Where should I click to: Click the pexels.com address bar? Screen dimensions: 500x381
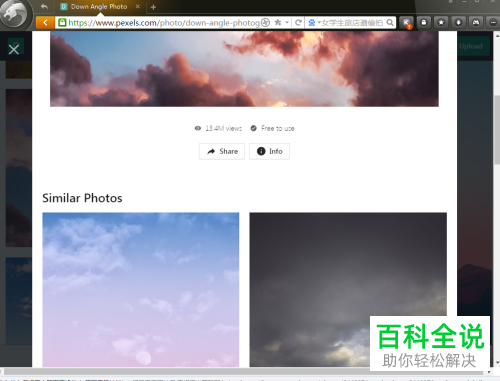click(x=164, y=23)
